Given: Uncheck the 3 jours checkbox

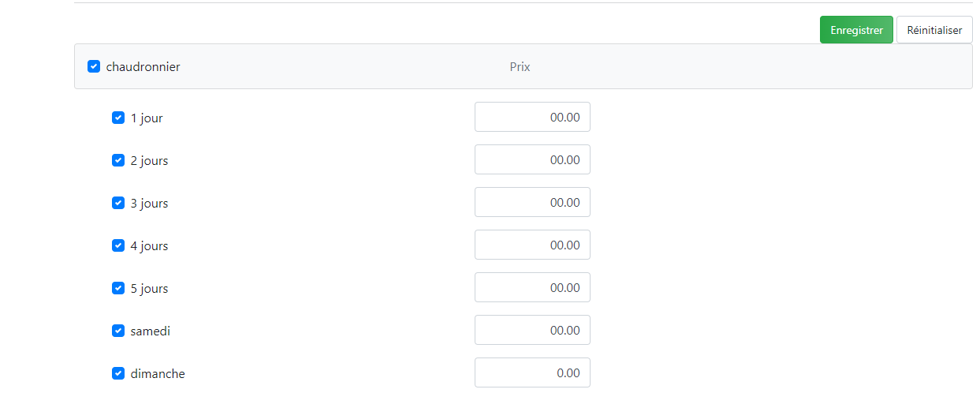Looking at the screenshot, I should [x=118, y=203].
